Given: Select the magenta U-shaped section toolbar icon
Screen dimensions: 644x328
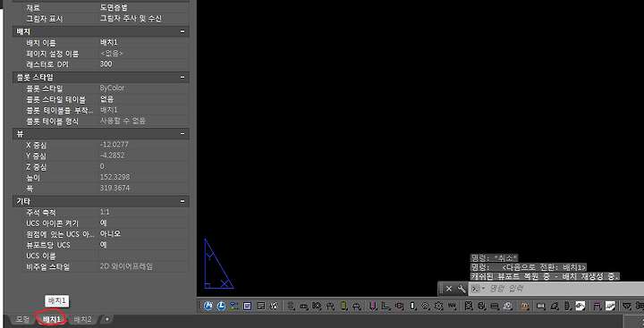Looking at the screenshot, I should 373,306.
